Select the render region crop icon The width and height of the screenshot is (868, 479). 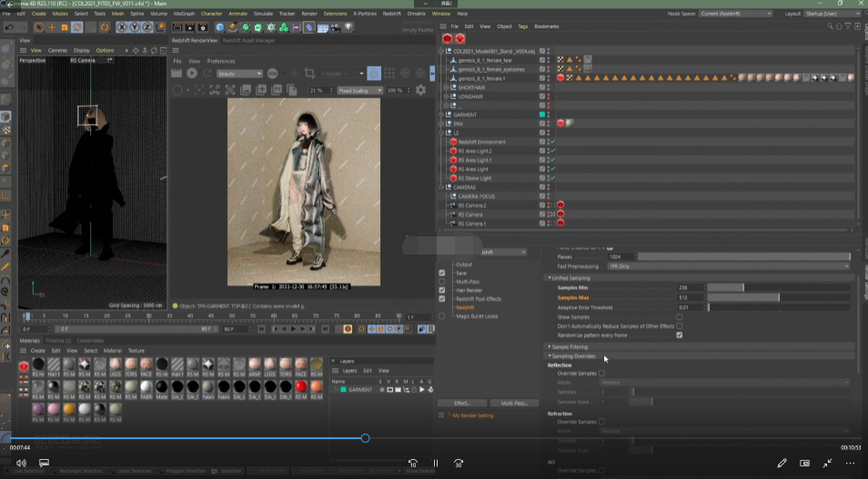pos(310,73)
